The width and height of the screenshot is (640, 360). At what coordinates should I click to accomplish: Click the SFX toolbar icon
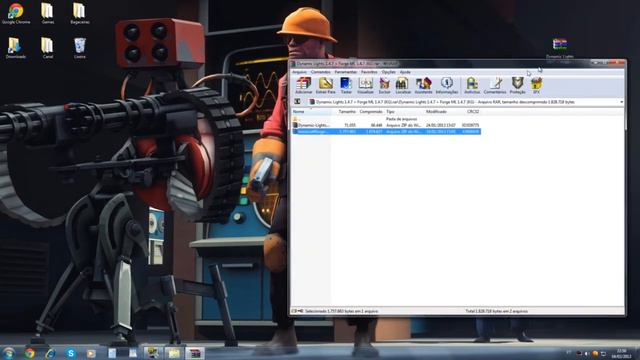coord(536,85)
